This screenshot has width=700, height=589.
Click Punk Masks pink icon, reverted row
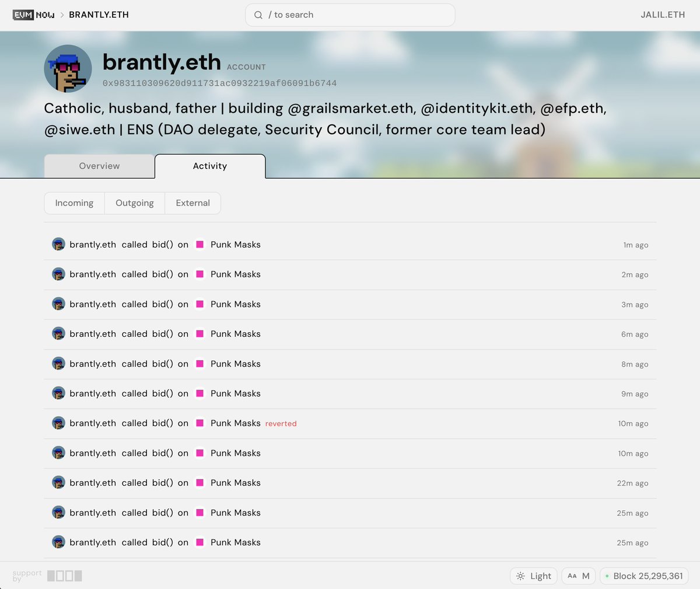(199, 423)
